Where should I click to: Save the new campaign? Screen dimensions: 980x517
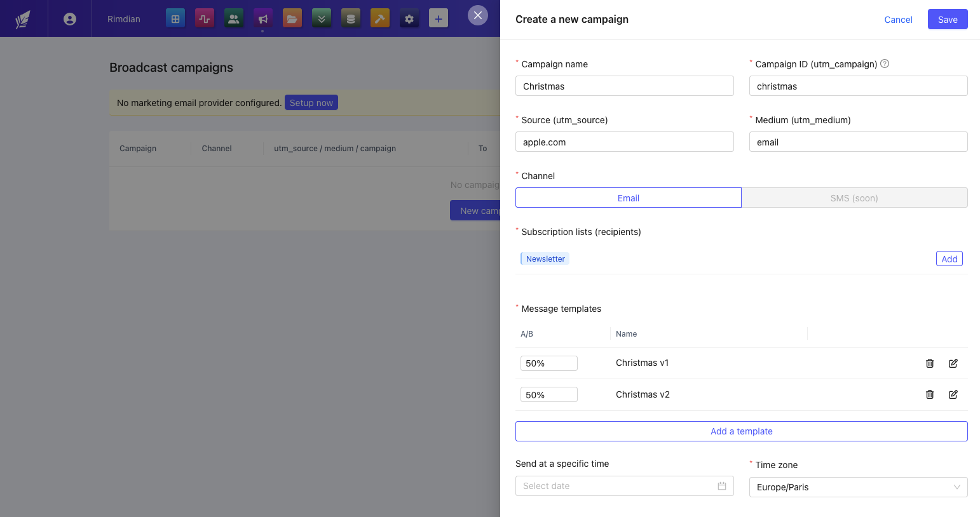(948, 19)
